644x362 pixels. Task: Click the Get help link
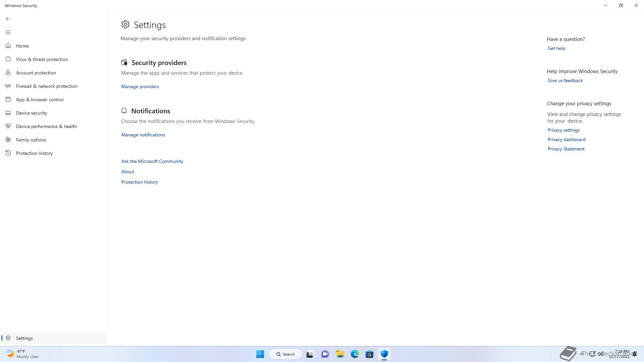[x=556, y=48]
